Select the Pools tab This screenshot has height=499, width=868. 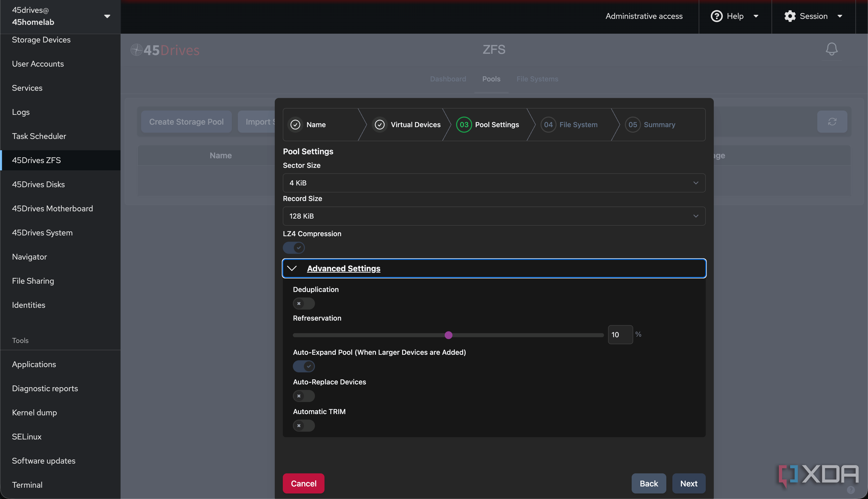491,79
